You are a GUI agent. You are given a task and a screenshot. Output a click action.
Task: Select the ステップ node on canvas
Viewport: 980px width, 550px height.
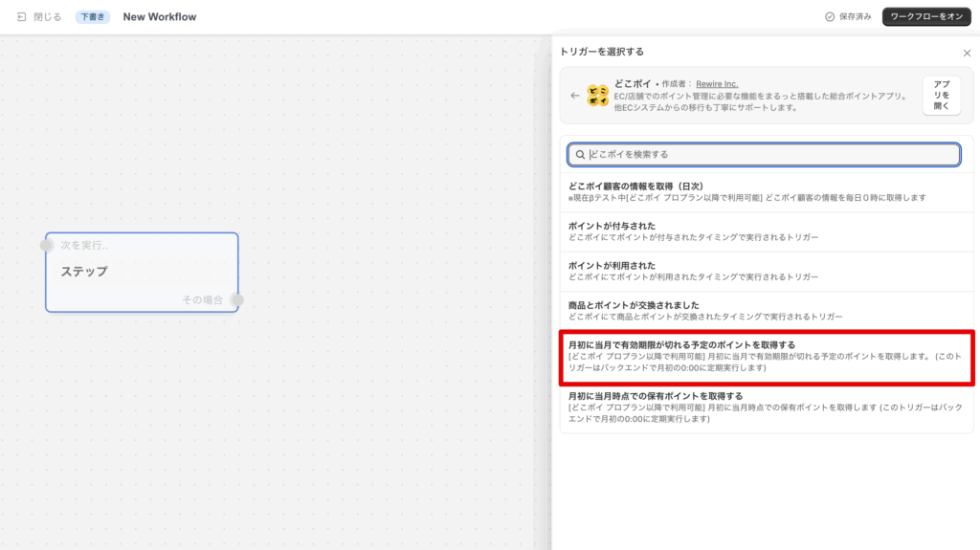(142, 273)
